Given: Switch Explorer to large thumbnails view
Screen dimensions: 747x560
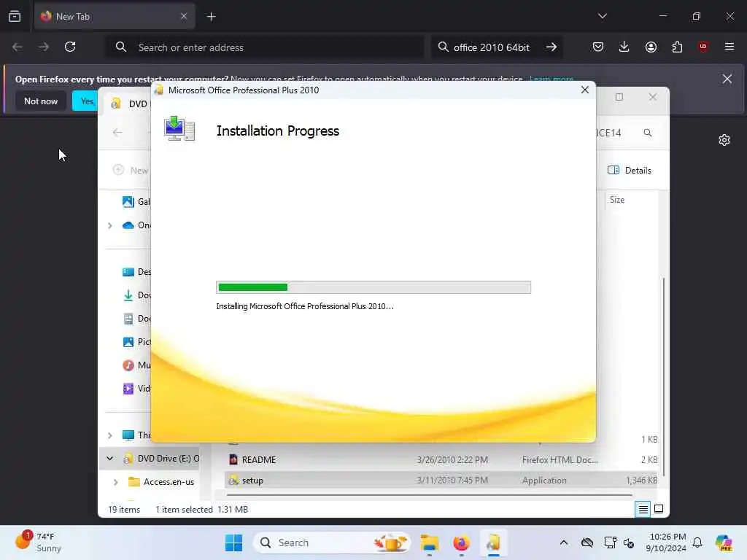Looking at the screenshot, I should 659,509.
